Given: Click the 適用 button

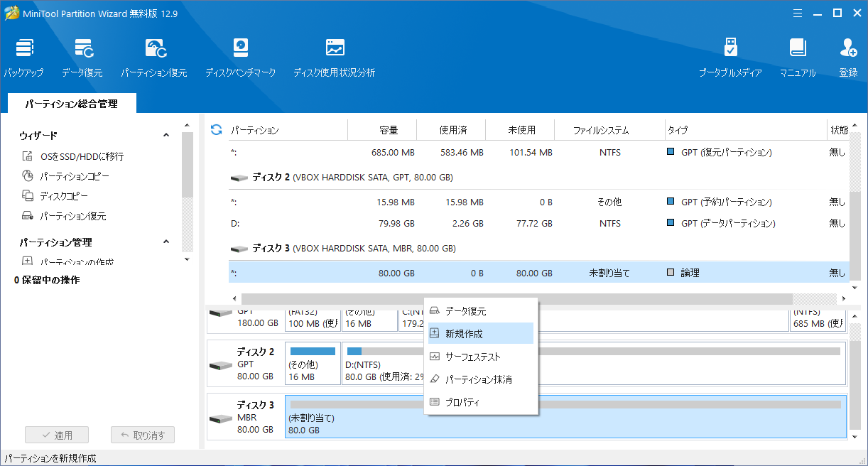Looking at the screenshot, I should click(x=56, y=434).
